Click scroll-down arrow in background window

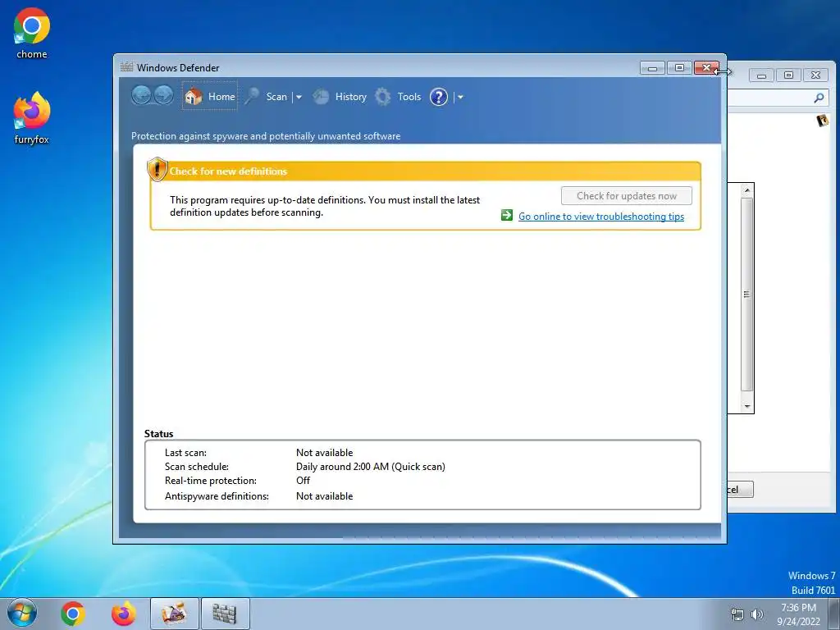746,407
